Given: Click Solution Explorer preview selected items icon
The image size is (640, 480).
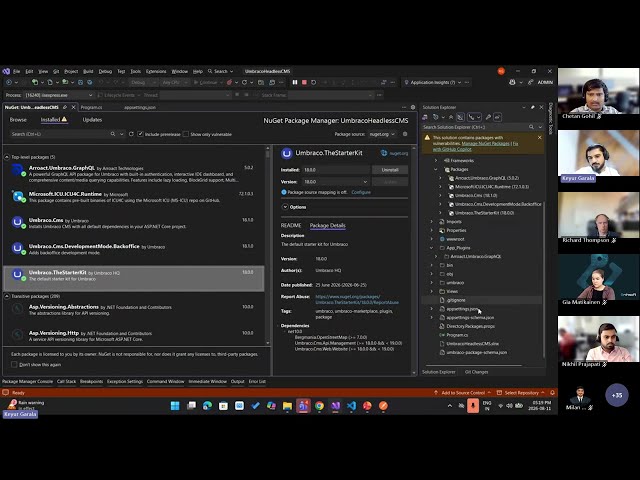Looking at the screenshot, I should point(498,117).
